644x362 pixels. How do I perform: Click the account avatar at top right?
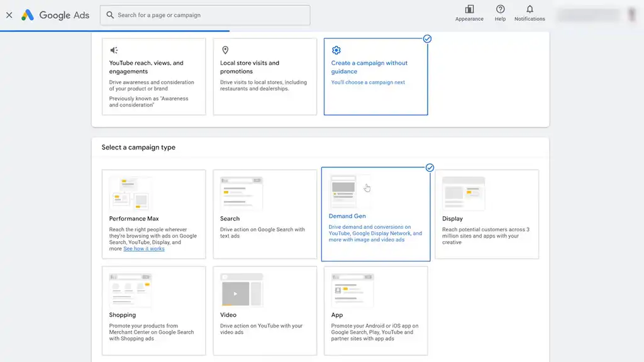632,15
